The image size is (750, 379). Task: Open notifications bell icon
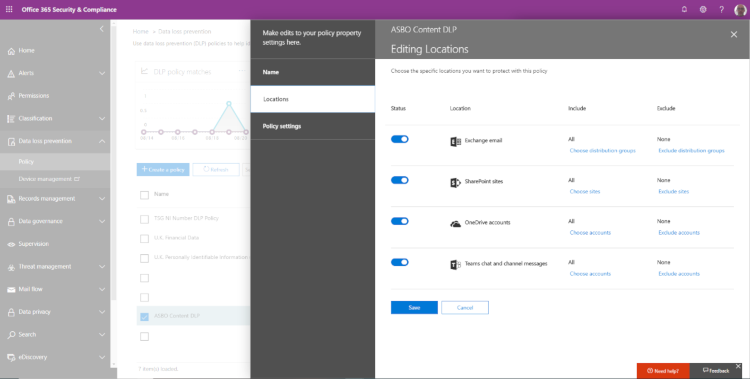click(x=684, y=10)
